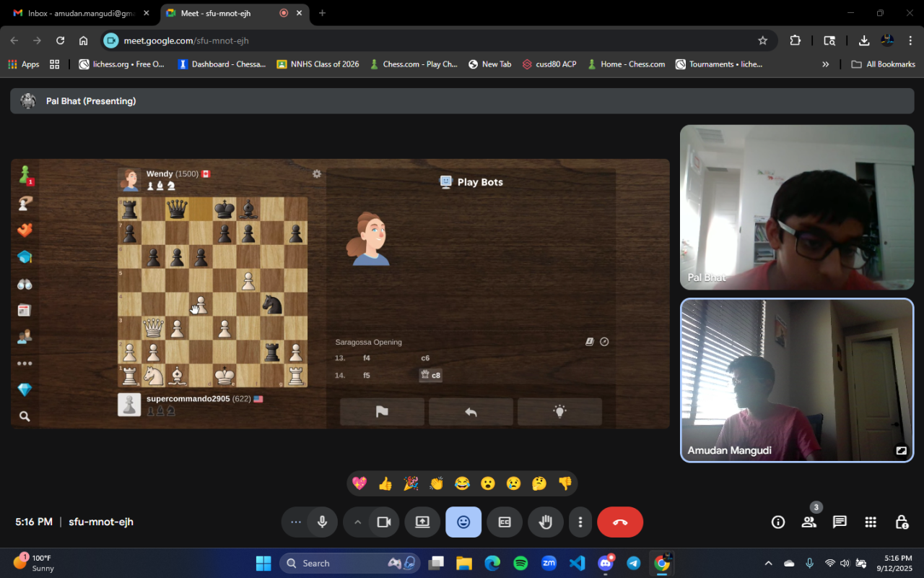924x578 pixels.
Task: Send the surprised face reaction
Action: click(488, 483)
